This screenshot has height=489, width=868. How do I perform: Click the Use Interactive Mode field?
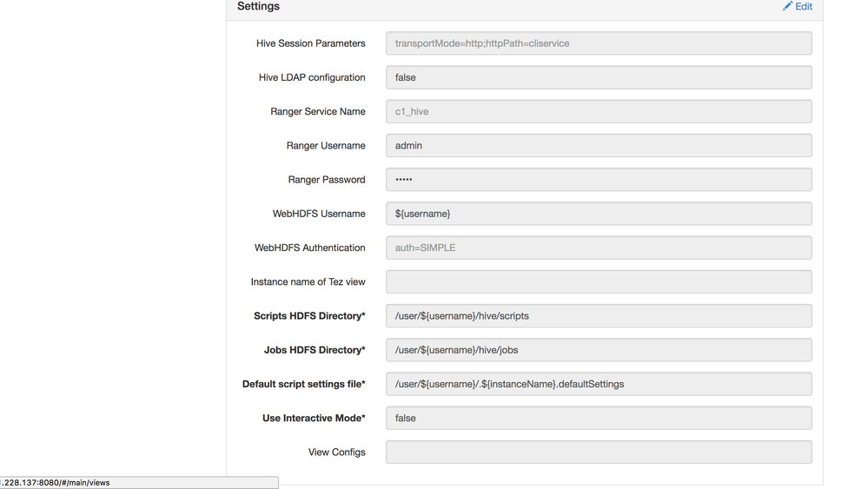coord(599,418)
